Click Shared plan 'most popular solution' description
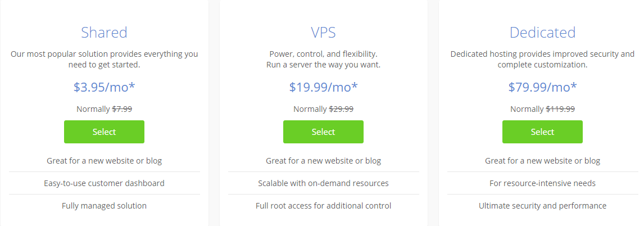Viewport: 644px width, 226px height. pos(104,60)
